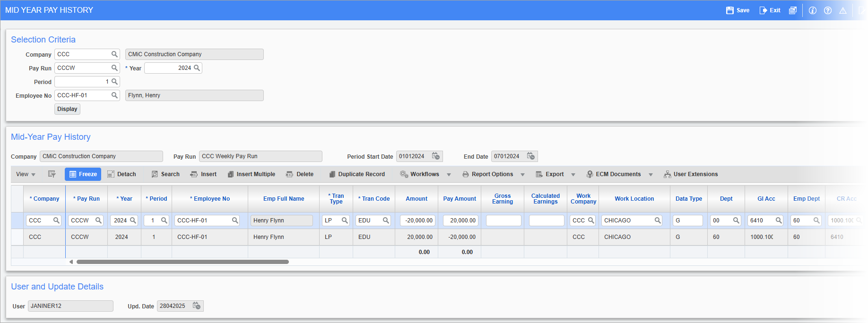This screenshot has height=323, width=868.
Task: Save the mid year pay history
Action: (738, 10)
